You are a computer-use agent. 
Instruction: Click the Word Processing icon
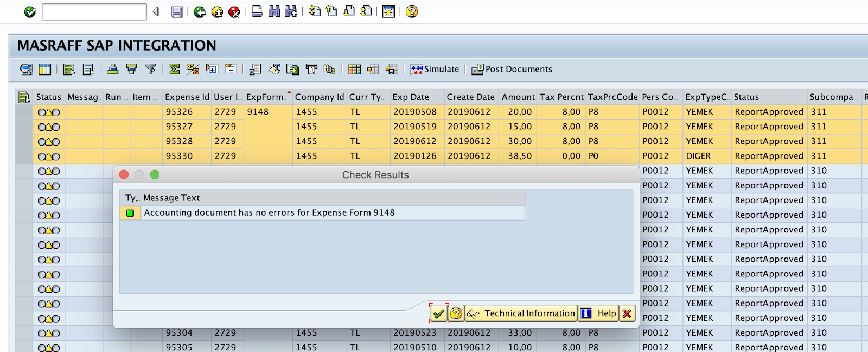(x=274, y=69)
